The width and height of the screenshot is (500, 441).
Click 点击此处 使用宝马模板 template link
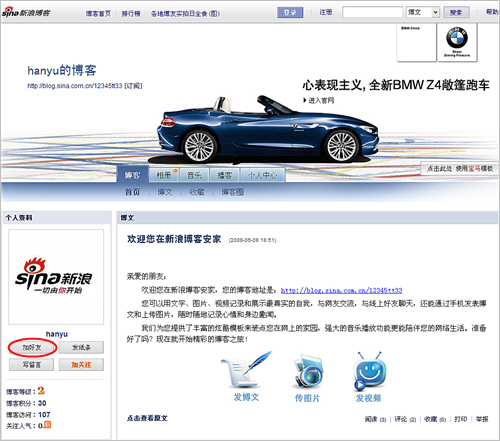tap(460, 169)
